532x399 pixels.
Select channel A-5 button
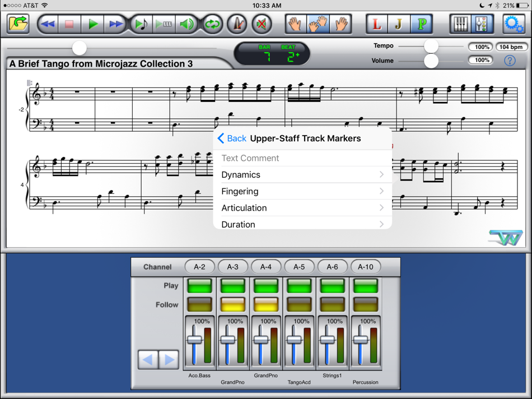click(x=299, y=267)
